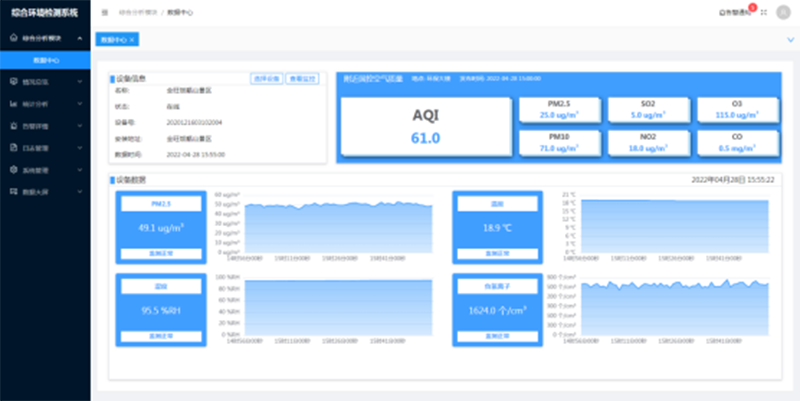Click the AQI 61.0 card

point(426,127)
